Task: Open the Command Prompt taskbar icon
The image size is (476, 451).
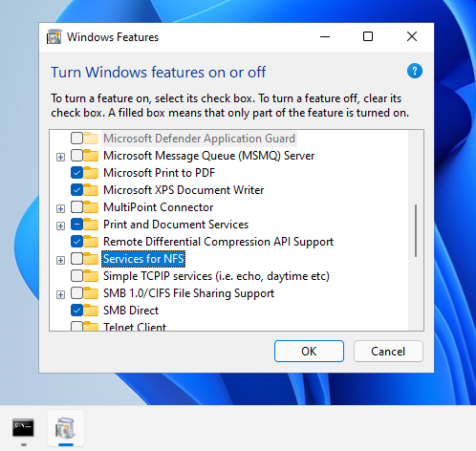Action: [23, 428]
